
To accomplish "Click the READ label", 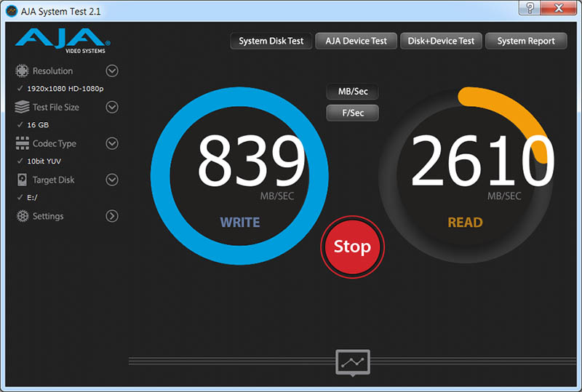I will click(x=465, y=223).
